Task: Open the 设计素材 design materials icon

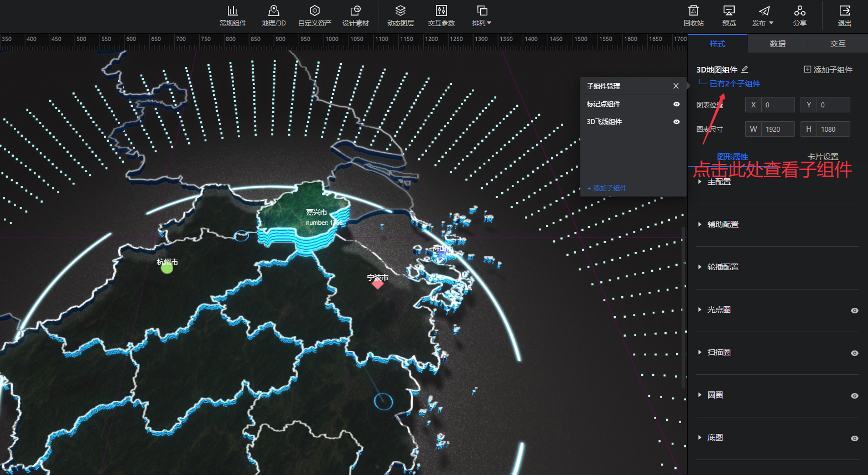Action: pos(355,16)
